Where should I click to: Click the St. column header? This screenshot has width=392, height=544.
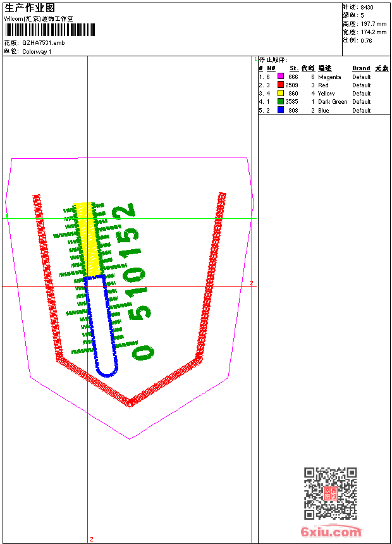[294, 68]
